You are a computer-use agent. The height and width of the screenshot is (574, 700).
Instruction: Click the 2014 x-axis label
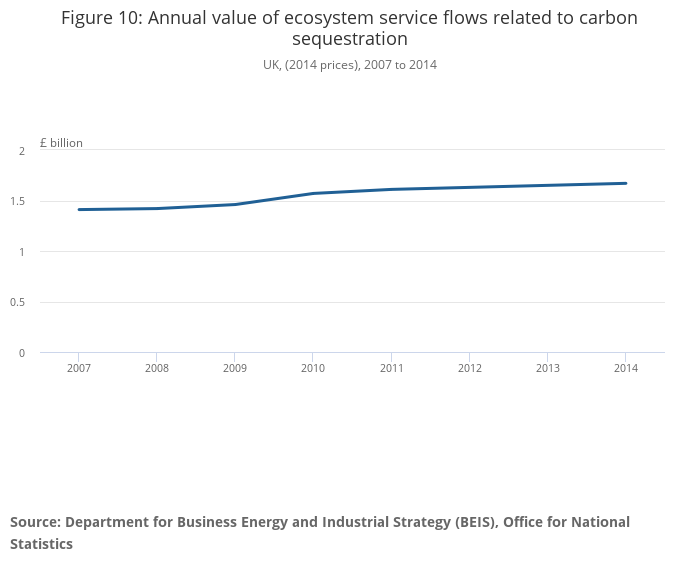point(625,368)
